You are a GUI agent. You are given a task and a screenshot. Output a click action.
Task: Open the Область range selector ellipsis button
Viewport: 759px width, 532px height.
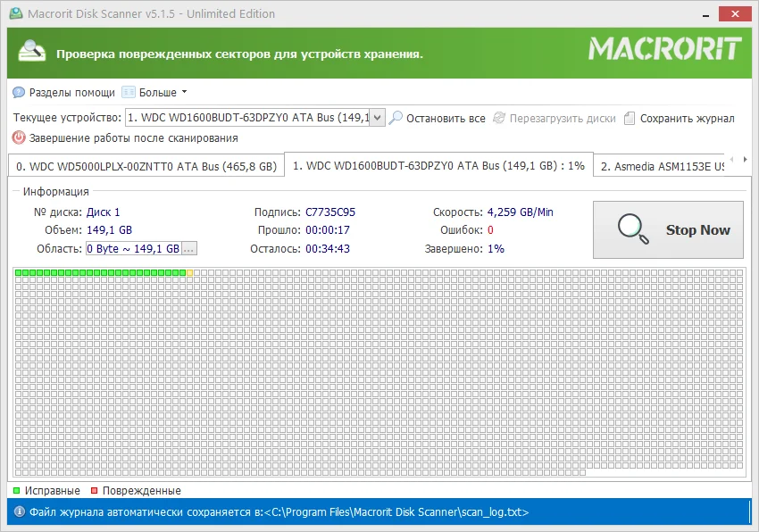click(188, 249)
